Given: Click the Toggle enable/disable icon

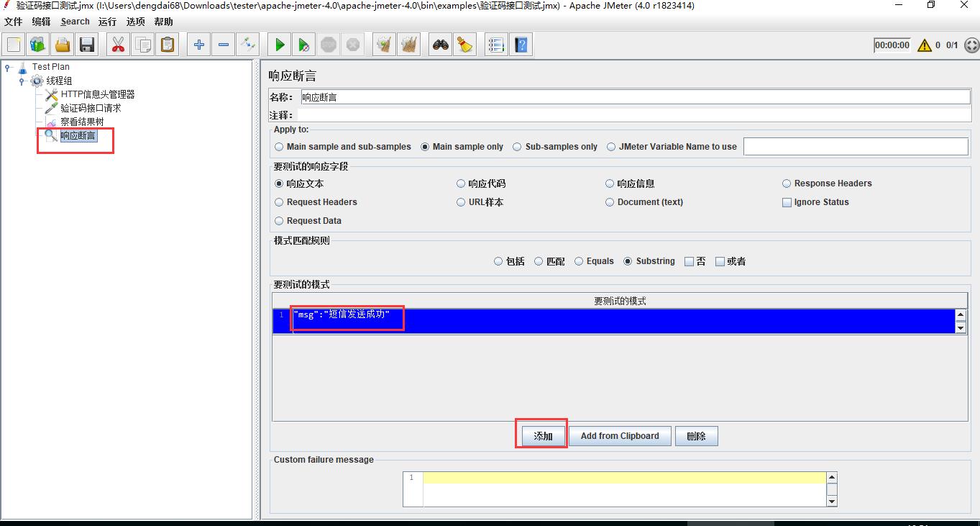Looking at the screenshot, I should [x=248, y=45].
